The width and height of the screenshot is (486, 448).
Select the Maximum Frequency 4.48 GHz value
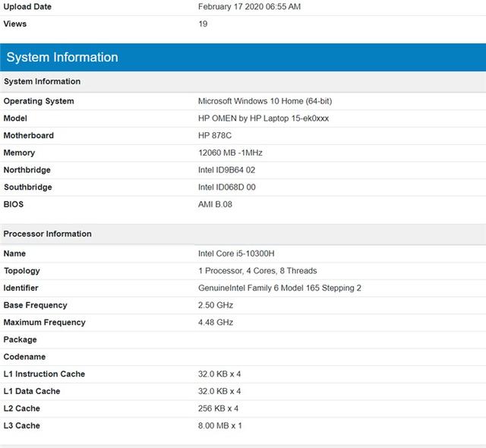click(x=216, y=323)
